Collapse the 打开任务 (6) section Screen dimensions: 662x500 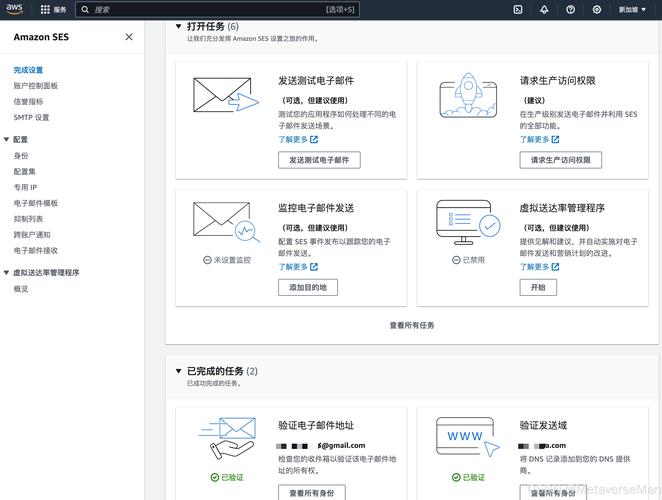179,27
